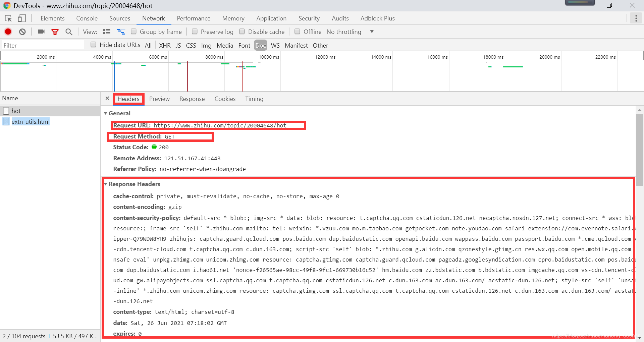Enable the Group by frame checkbox
Image resolution: width=644 pixels, height=342 pixels.
point(133,31)
